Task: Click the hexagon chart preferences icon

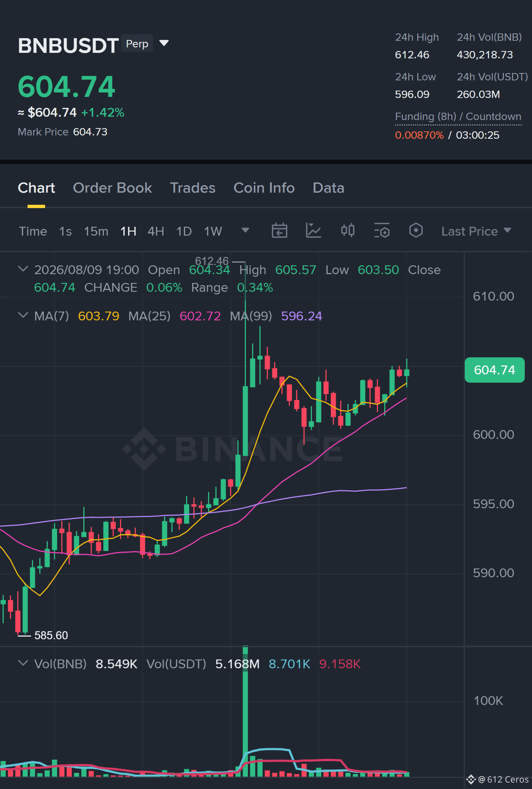Action: click(x=416, y=231)
